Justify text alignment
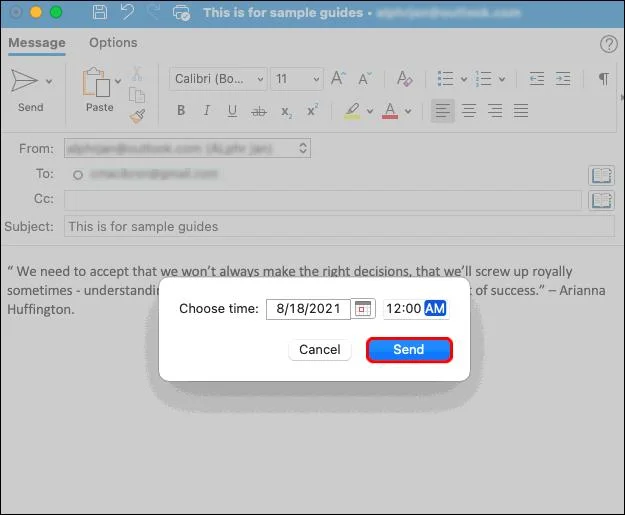 pos(521,110)
